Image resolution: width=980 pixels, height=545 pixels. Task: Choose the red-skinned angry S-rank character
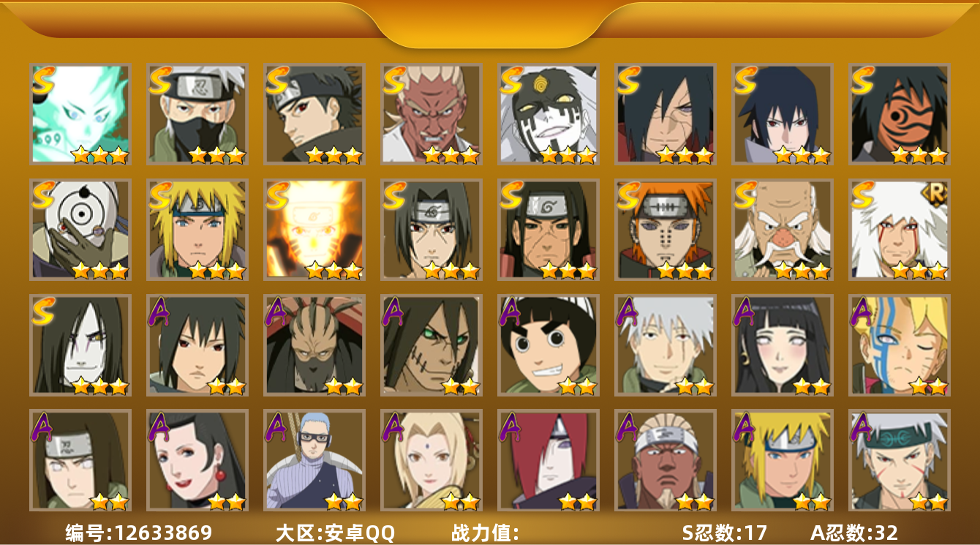click(431, 113)
